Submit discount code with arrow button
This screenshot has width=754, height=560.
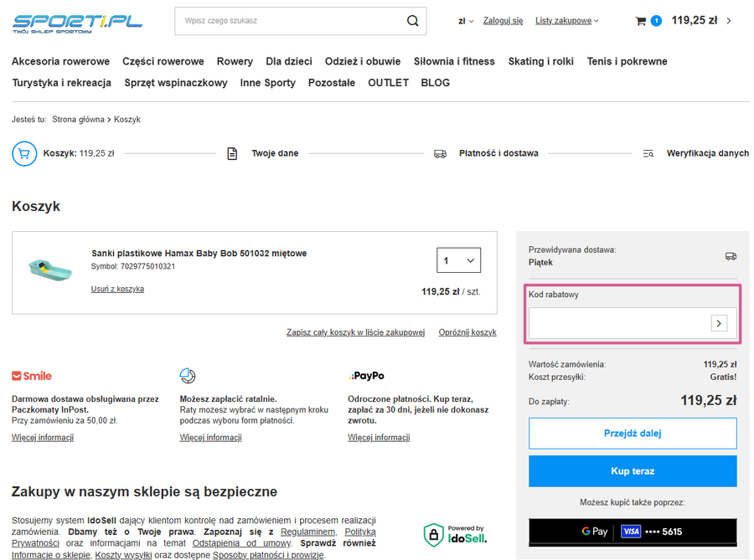[x=719, y=323]
